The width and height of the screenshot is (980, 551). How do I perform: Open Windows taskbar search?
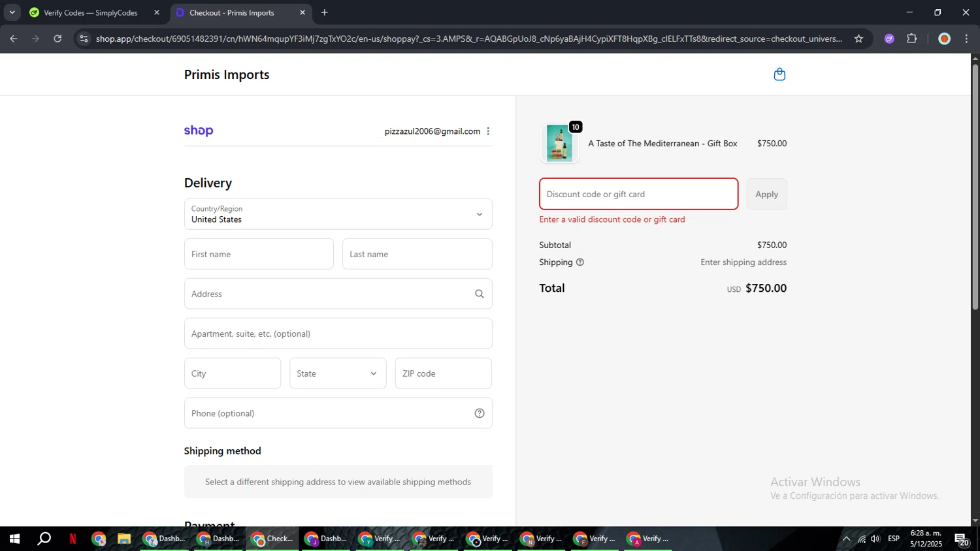[44, 539]
